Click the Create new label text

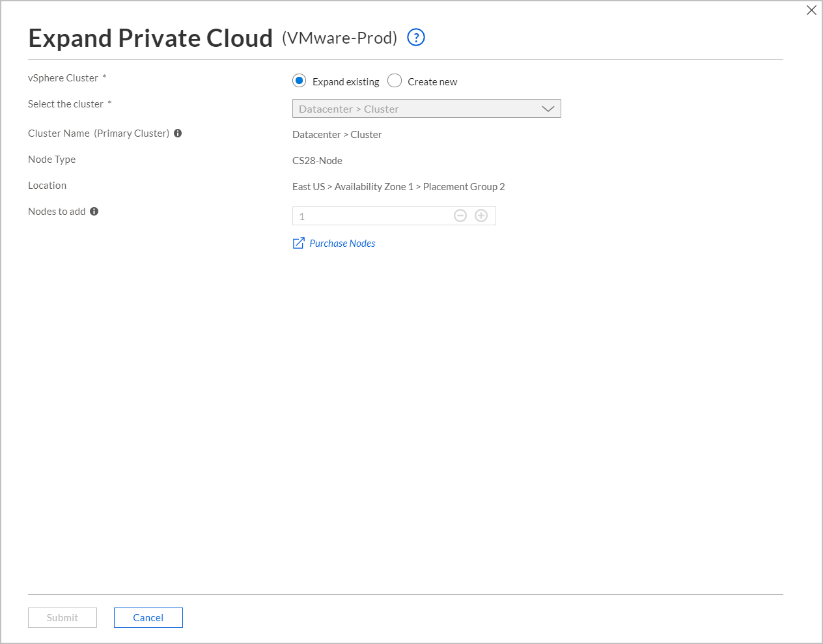(x=432, y=81)
